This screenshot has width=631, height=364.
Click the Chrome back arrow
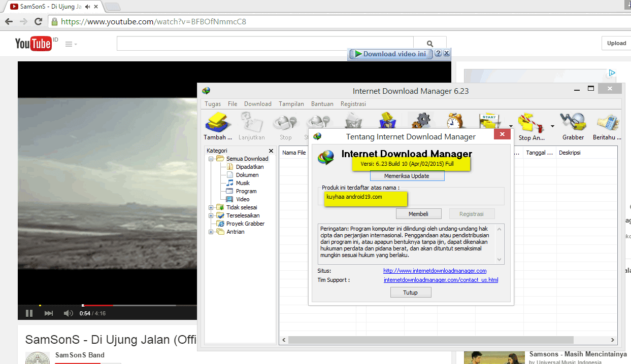coord(9,22)
